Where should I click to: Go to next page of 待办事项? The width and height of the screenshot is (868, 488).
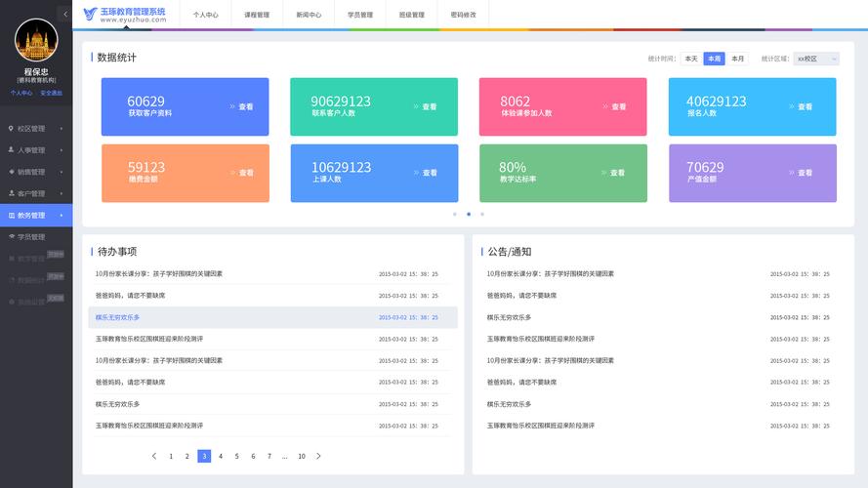pos(318,456)
